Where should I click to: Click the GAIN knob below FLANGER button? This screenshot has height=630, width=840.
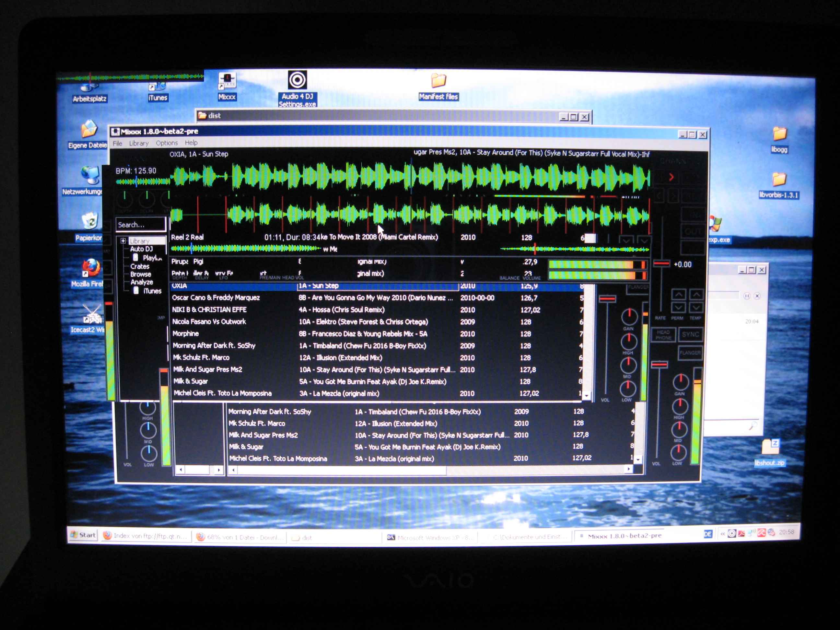click(x=681, y=382)
